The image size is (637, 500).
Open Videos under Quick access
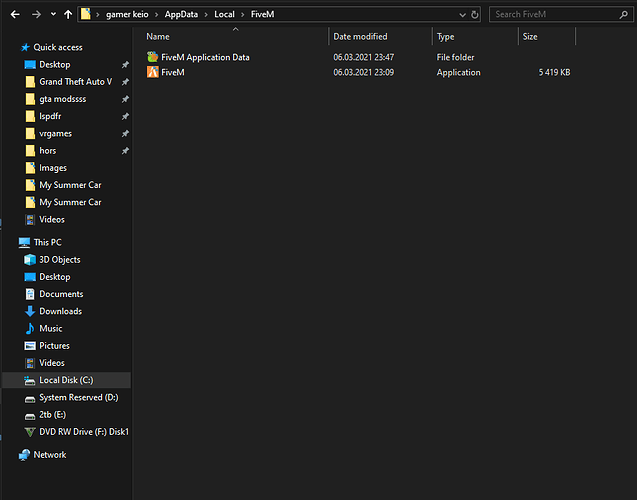[52, 219]
